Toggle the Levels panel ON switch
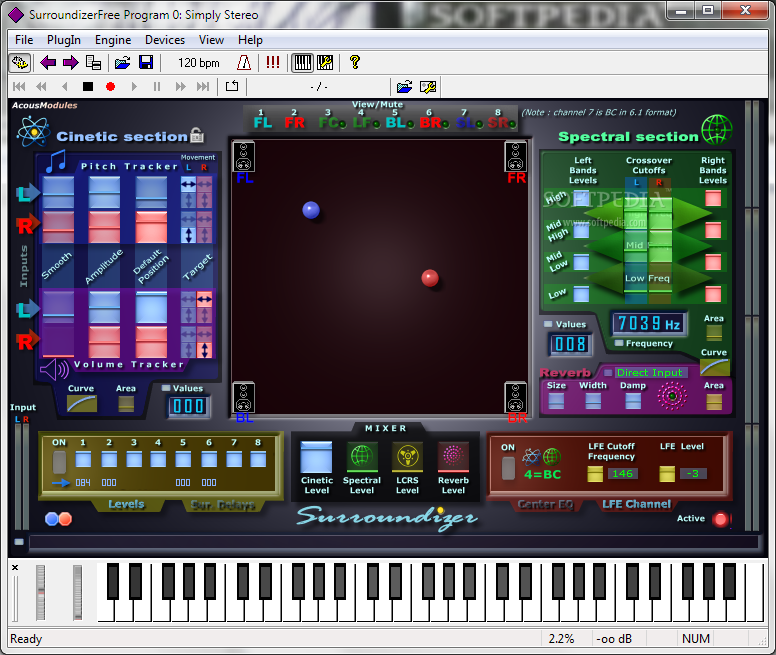Viewport: 776px width, 655px height. (59, 462)
